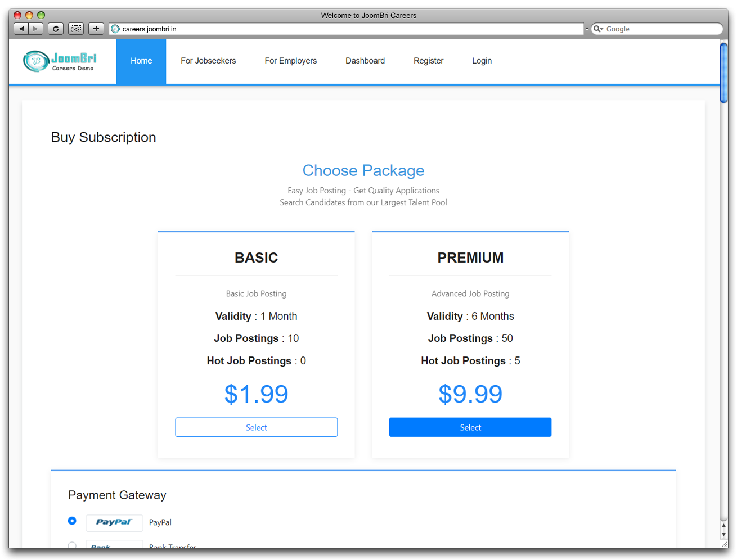Open the For Jobseekers menu
Screen dimensions: 737x560
208,61
